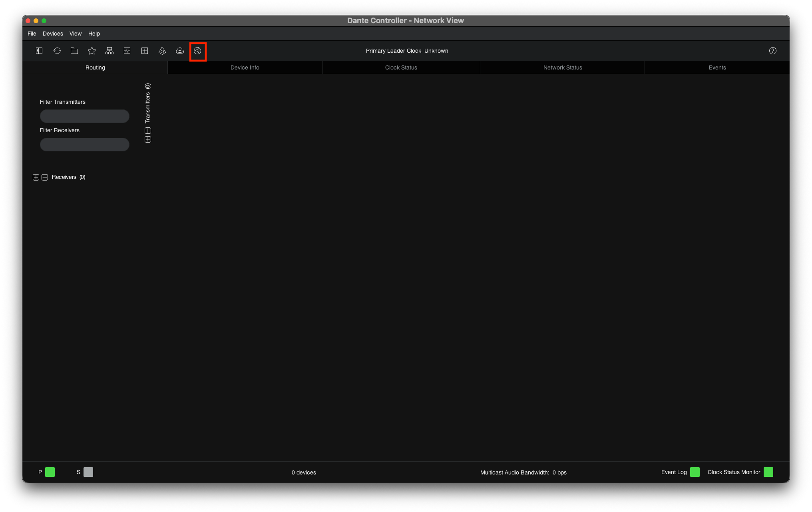The width and height of the screenshot is (812, 512).
Task: Open the load preset folder icon
Action: (x=74, y=51)
